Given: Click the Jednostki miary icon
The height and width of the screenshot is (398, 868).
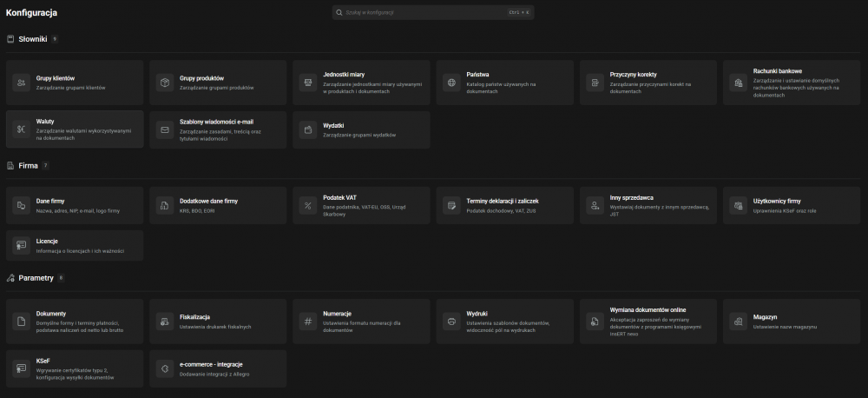Looking at the screenshot, I should click(308, 83).
